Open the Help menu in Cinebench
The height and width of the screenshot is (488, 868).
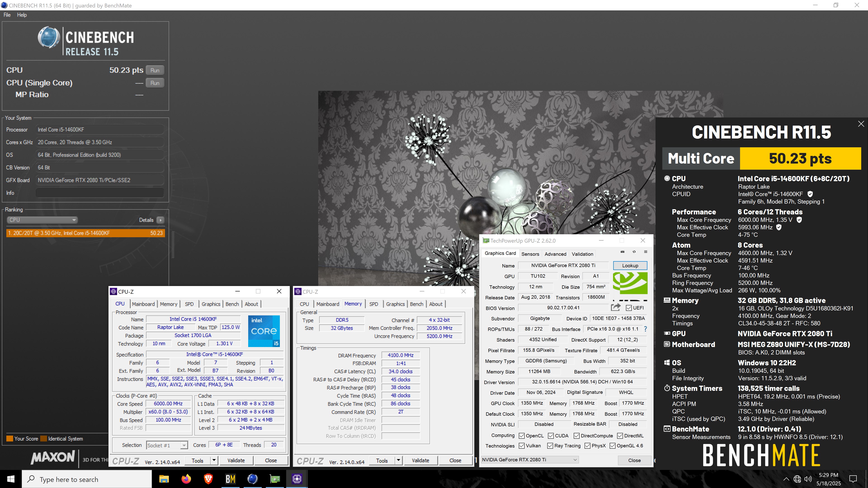click(x=22, y=15)
